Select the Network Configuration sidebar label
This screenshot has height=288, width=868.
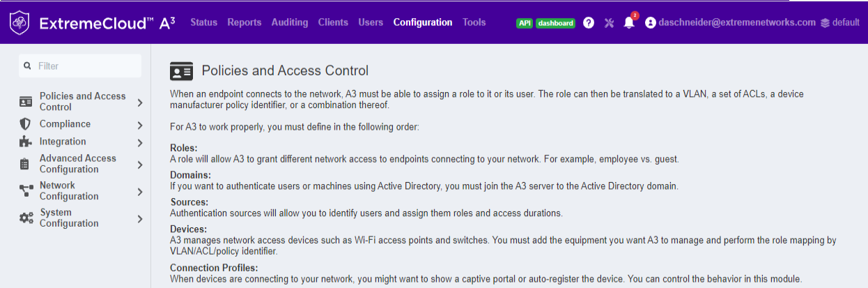[x=69, y=191]
